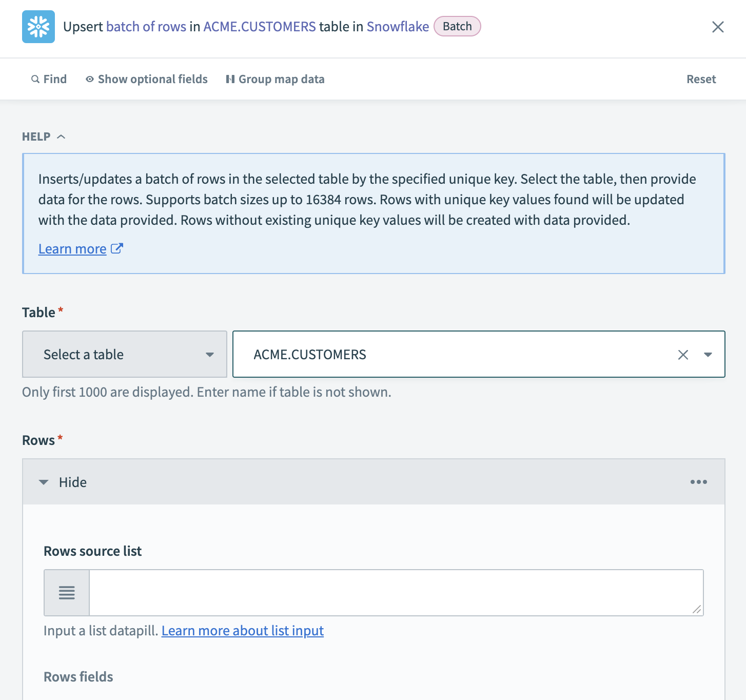
Task: Click the Snowflake app logo icon
Action: [x=38, y=27]
